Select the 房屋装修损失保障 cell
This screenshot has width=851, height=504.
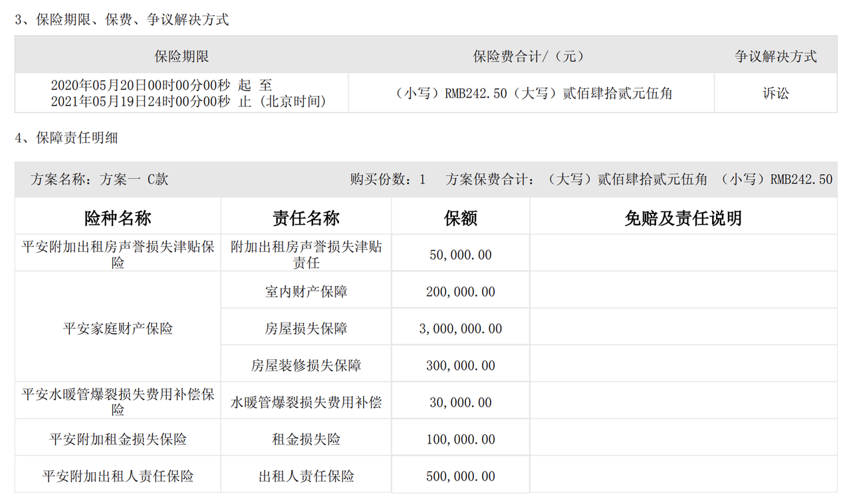[306, 366]
